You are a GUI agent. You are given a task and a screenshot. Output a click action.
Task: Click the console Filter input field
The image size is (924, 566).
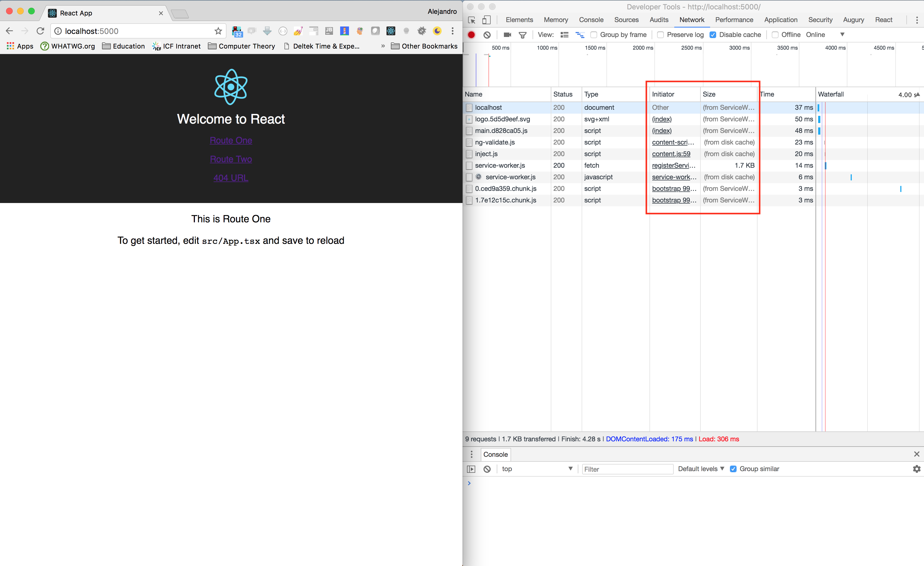627,469
